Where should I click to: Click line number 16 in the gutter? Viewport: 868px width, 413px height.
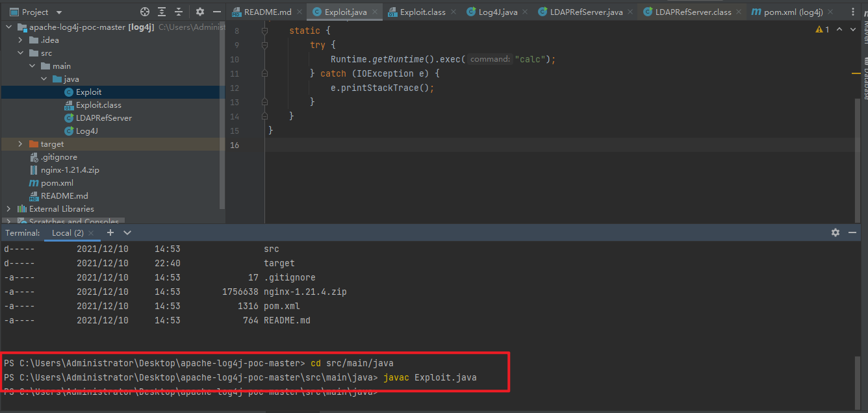click(235, 145)
